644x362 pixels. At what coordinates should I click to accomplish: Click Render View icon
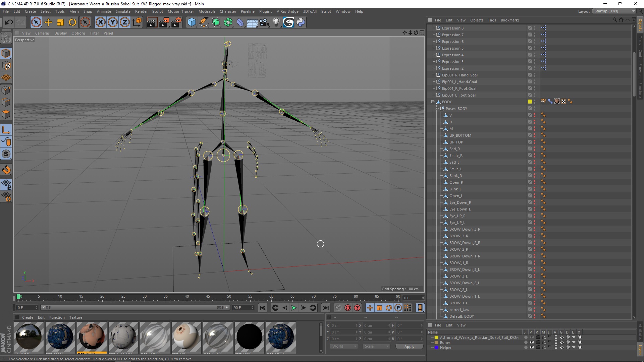[x=152, y=22]
